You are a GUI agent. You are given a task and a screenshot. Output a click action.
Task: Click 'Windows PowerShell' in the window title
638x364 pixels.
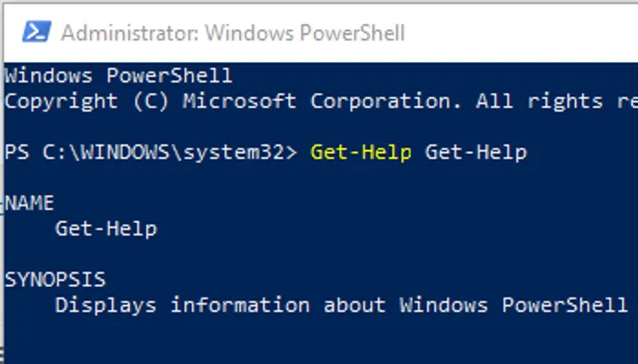[x=305, y=34]
